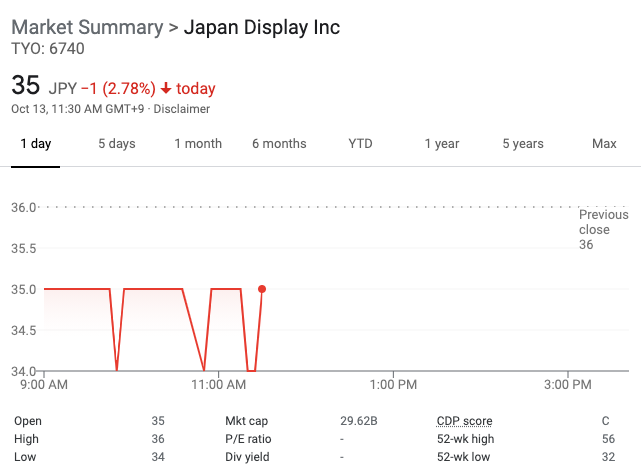The image size is (641, 474).
Task: Click the 11:00 AM axis label
Action: tap(219, 384)
